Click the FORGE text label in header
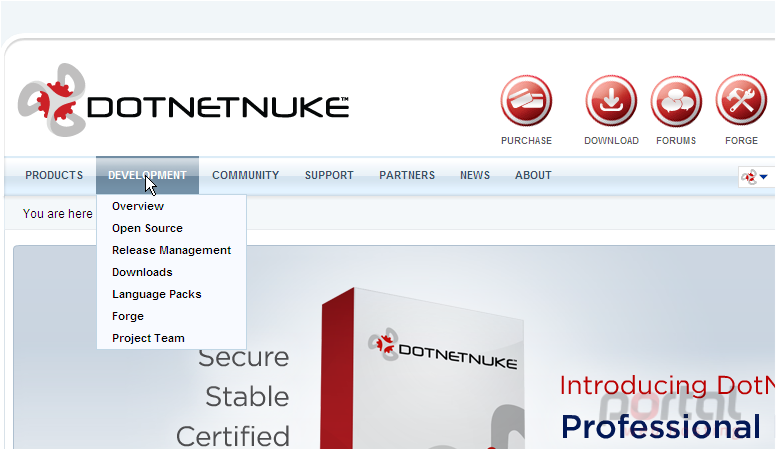The width and height of the screenshot is (776, 450). click(741, 141)
